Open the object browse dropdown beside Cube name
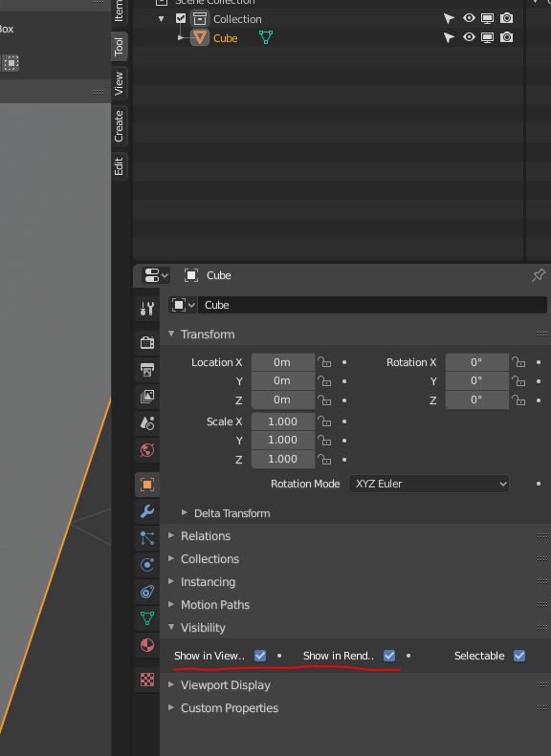This screenshot has width=551, height=756. (183, 305)
